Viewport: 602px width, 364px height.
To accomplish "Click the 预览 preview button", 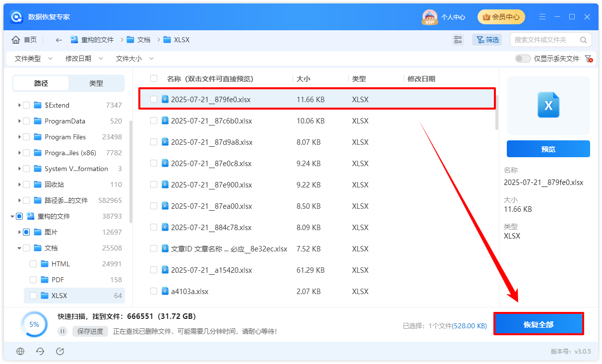I will click(x=548, y=149).
